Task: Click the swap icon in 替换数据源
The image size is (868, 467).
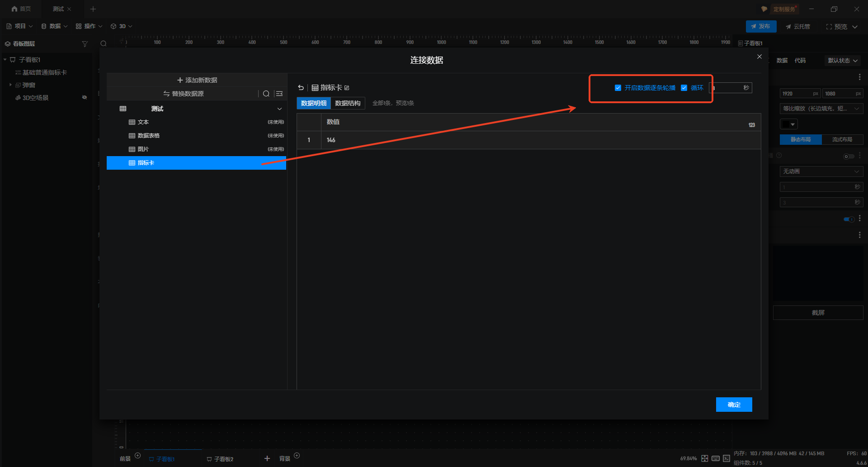Action: tap(166, 94)
